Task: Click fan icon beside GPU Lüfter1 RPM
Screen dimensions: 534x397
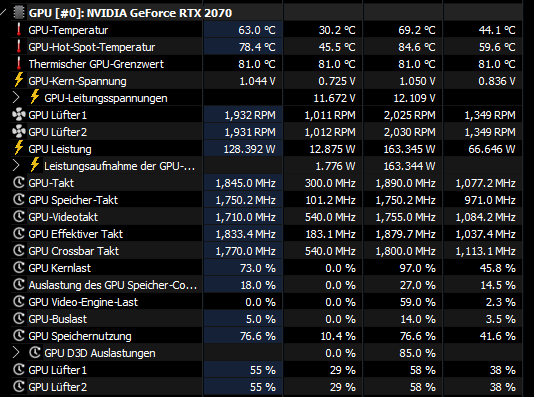Action: (19, 115)
